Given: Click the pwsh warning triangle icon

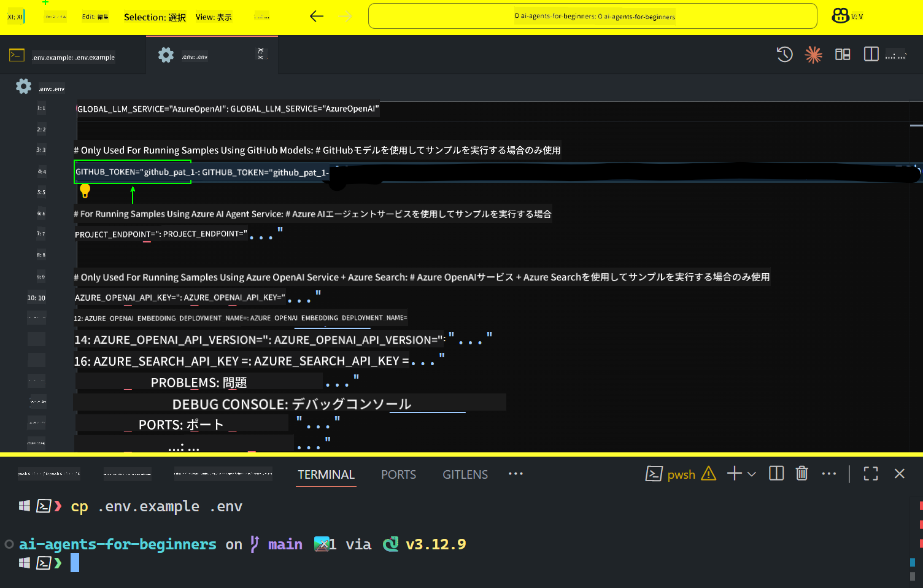Looking at the screenshot, I should (x=709, y=473).
